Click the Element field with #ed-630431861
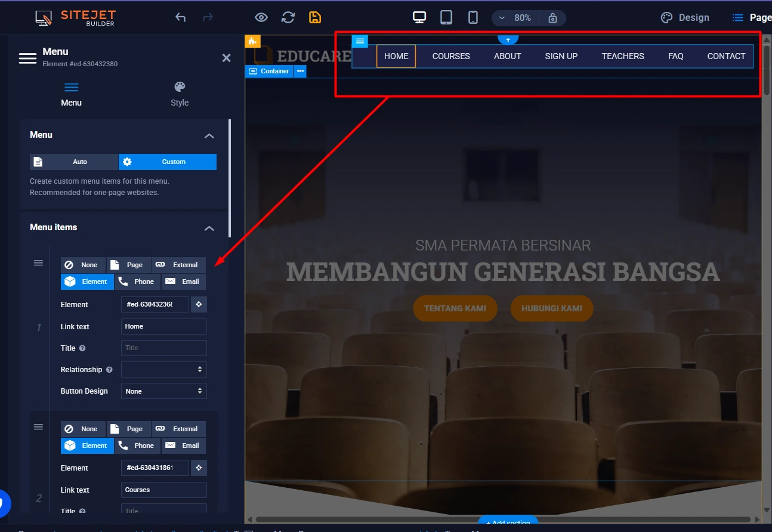Screen dimensions: 772x532 [155, 468]
